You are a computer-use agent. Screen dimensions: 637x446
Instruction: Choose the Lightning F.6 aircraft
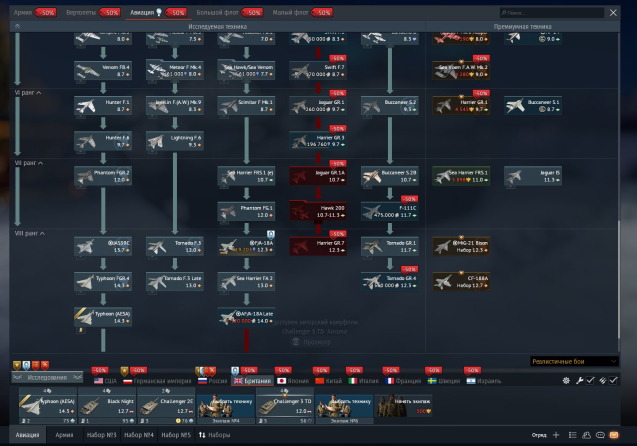point(172,140)
